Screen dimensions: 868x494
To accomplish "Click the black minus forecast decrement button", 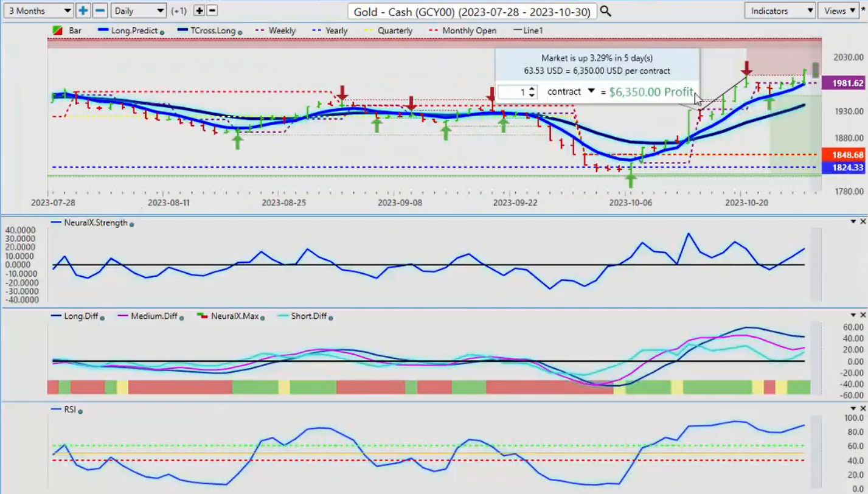I will click(212, 10).
